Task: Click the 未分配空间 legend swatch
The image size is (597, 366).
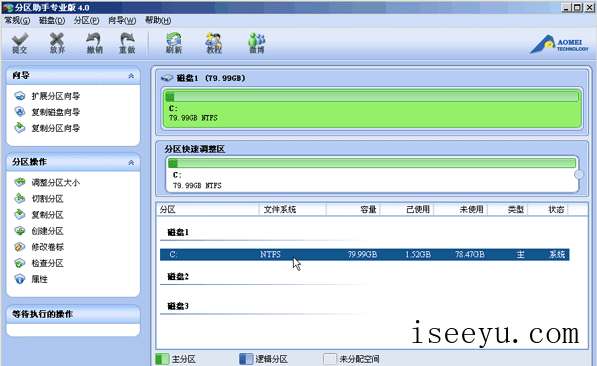Action: point(330,359)
